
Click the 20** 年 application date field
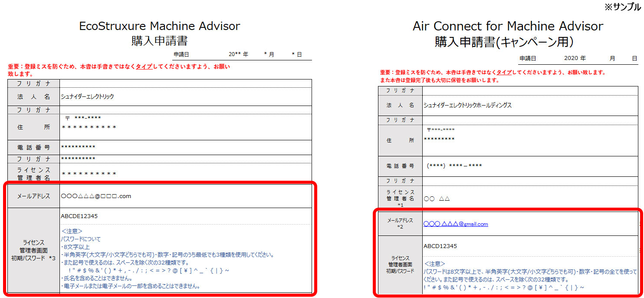pyautogui.click(x=238, y=55)
